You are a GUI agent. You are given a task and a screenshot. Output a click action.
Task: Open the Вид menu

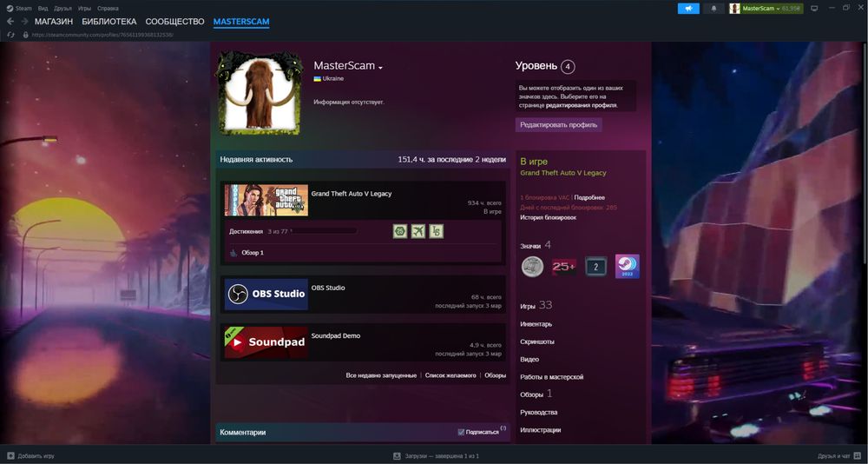(x=43, y=9)
